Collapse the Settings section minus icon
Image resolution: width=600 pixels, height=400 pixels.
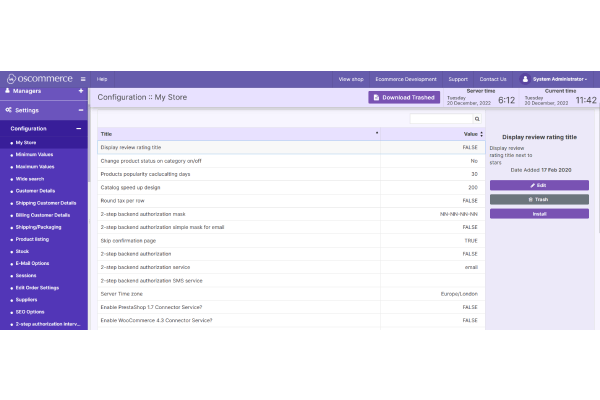(x=81, y=110)
